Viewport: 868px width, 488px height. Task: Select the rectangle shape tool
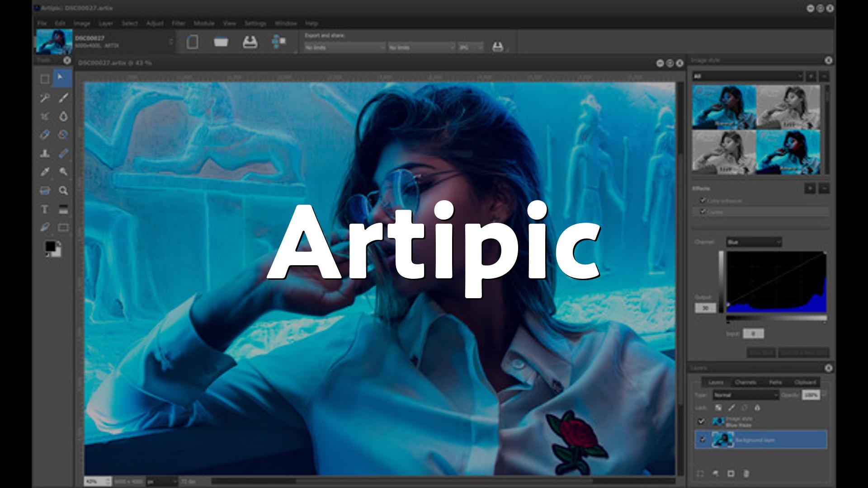click(63, 227)
